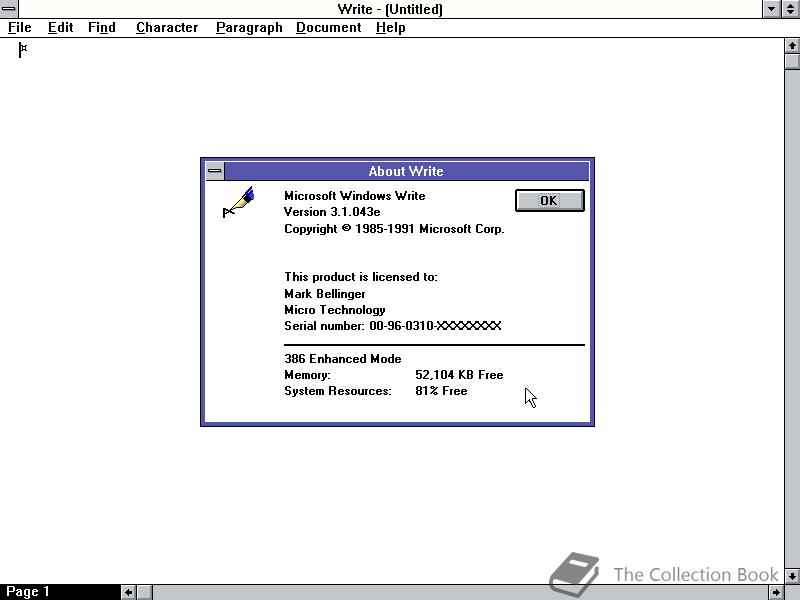
Task: Open the Write window control menu box
Action: [9, 9]
